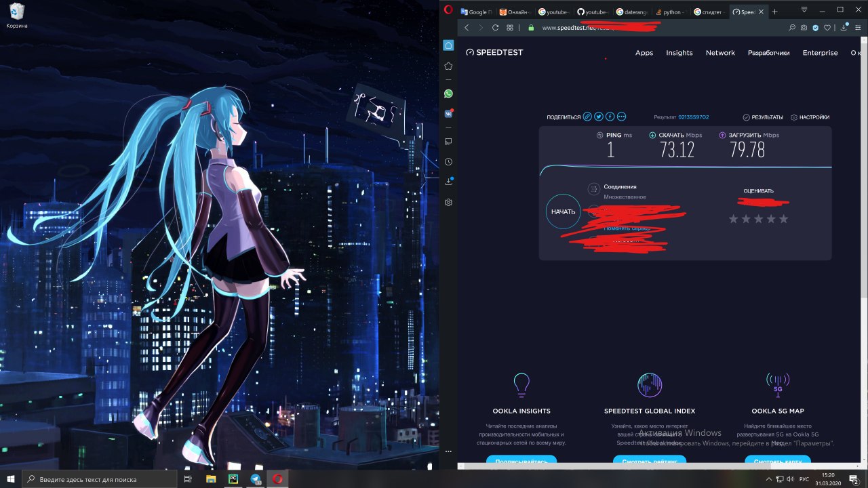Add page to bookmarks heart
Viewport: 868px width, 488px height.
(x=828, y=28)
